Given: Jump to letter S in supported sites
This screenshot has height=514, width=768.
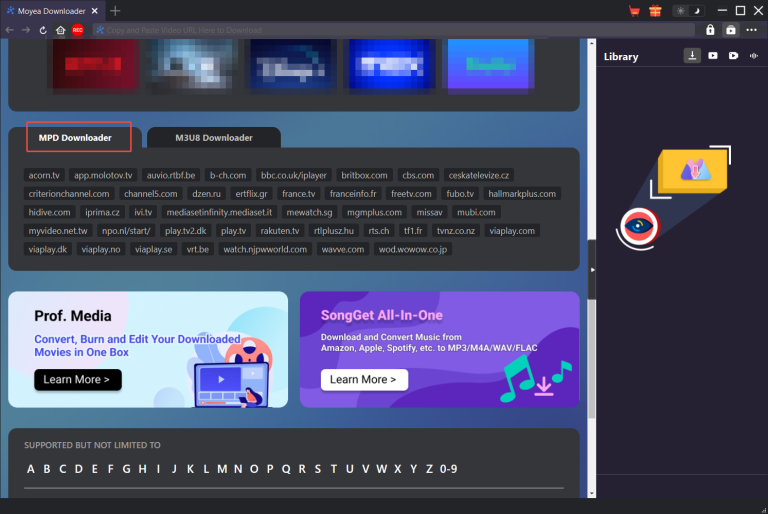Looking at the screenshot, I should tap(318, 469).
